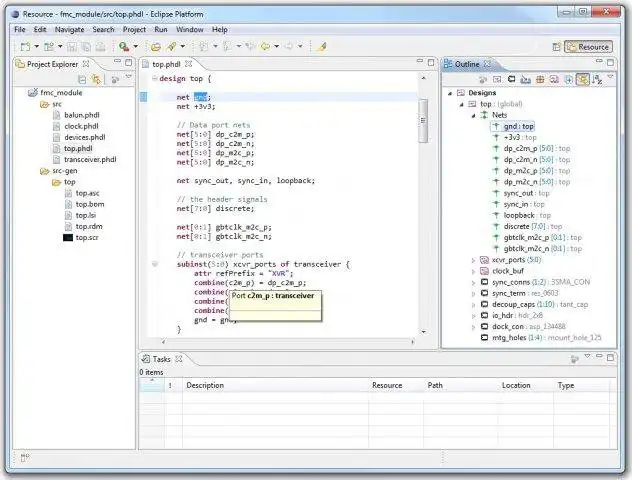The height and width of the screenshot is (480, 632).
Task: Sort tasks by Resource column header
Action: [396, 385]
